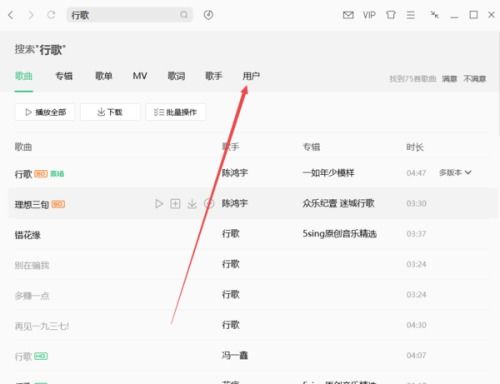
Task: Click the 04:30 duration
Action: pyautogui.click(x=416, y=325)
